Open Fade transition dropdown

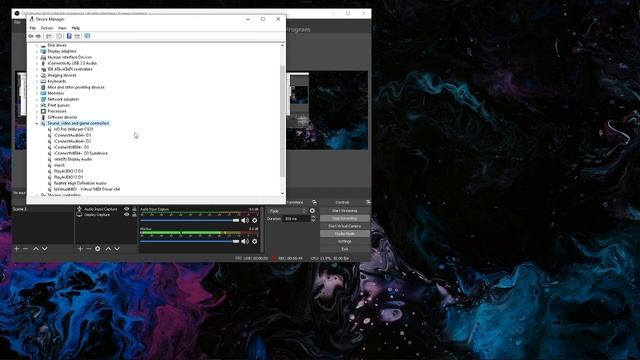[x=287, y=211]
